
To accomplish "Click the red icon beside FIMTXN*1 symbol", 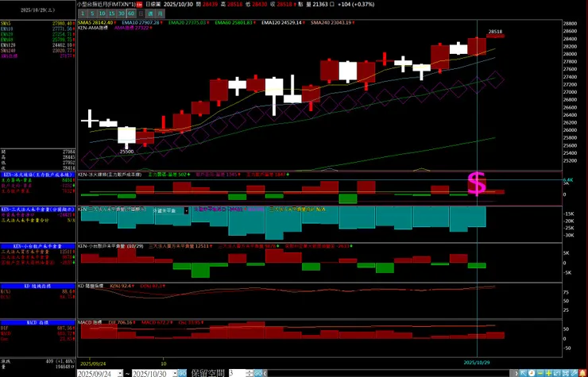I will point(139,5).
